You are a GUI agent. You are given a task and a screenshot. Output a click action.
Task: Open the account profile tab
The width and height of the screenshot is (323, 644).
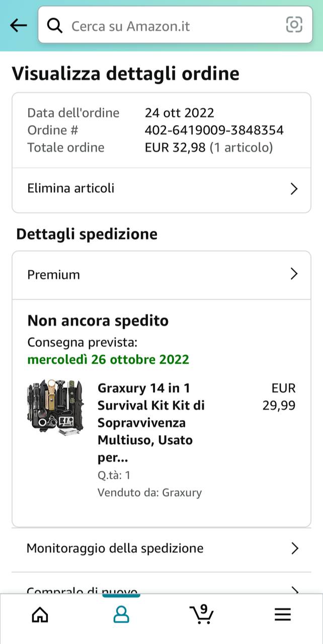coord(121,614)
